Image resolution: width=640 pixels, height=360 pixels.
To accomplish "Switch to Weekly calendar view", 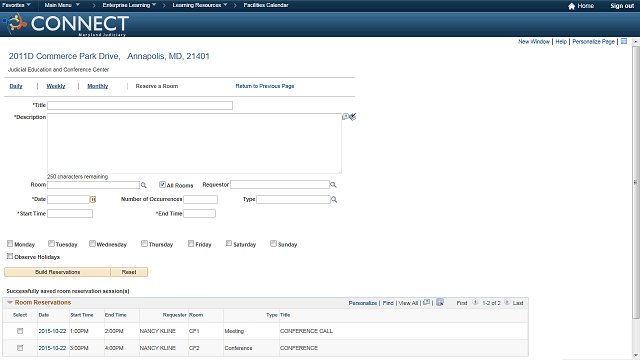I will point(56,86).
